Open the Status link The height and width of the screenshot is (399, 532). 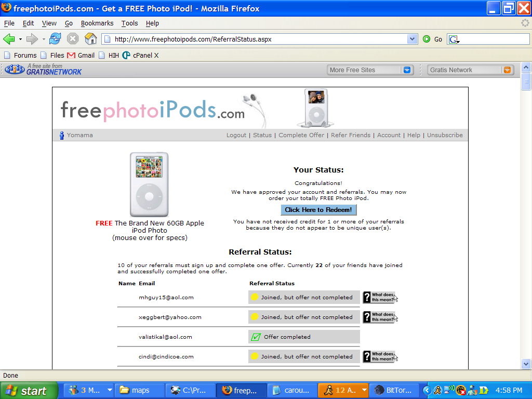pos(262,135)
